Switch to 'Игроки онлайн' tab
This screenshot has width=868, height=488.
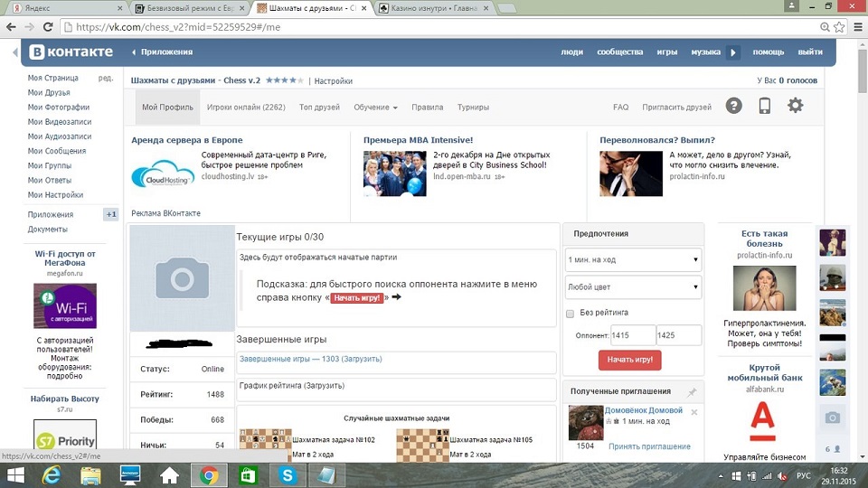[x=246, y=108]
